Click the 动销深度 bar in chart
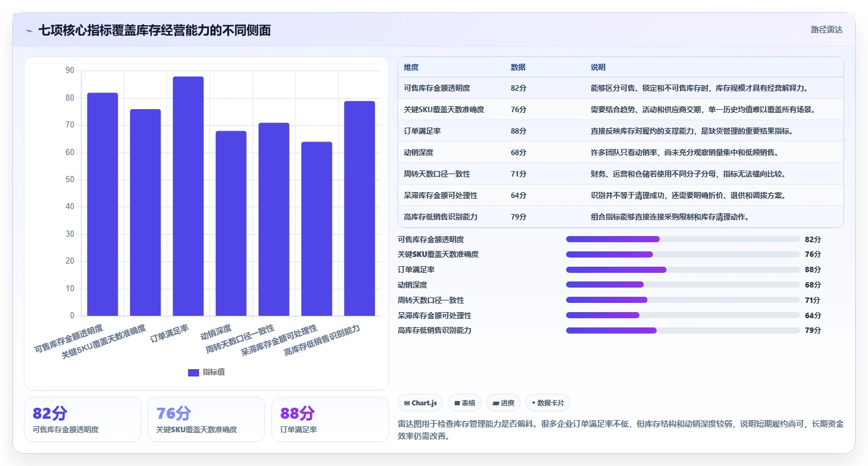The width and height of the screenshot is (868, 466). pos(231,223)
